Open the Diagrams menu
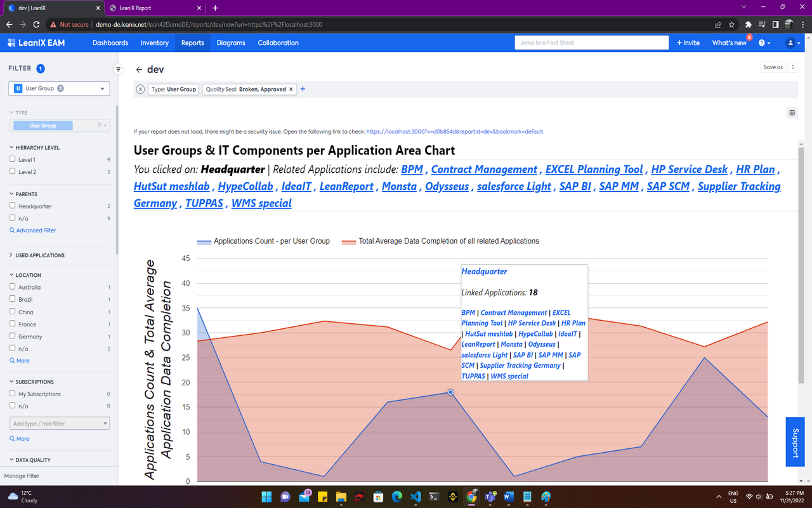 coord(231,43)
